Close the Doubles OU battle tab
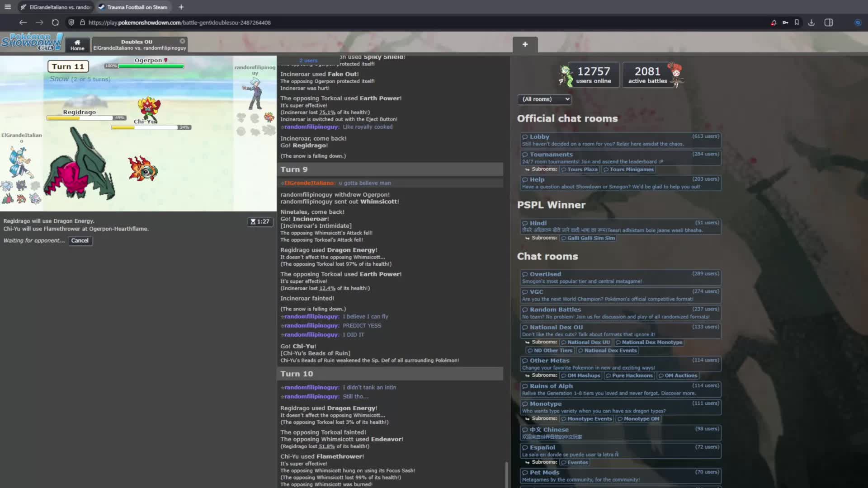The image size is (868, 488). point(182,41)
